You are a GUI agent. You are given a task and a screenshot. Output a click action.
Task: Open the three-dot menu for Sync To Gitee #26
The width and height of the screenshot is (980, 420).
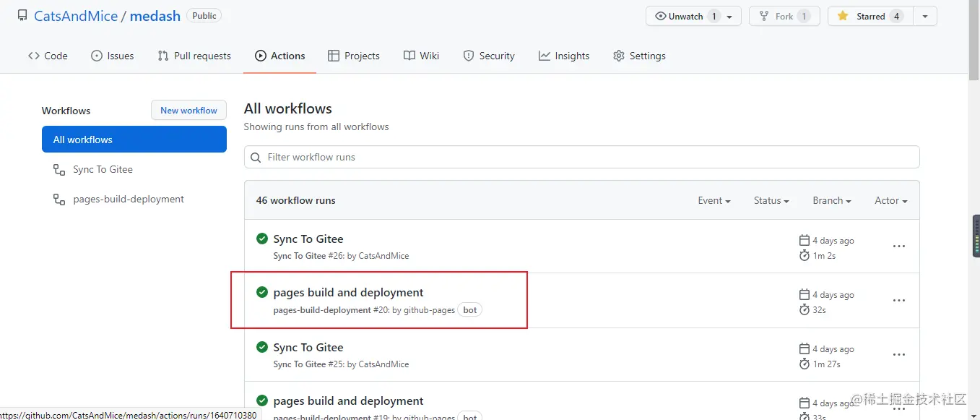point(899,247)
